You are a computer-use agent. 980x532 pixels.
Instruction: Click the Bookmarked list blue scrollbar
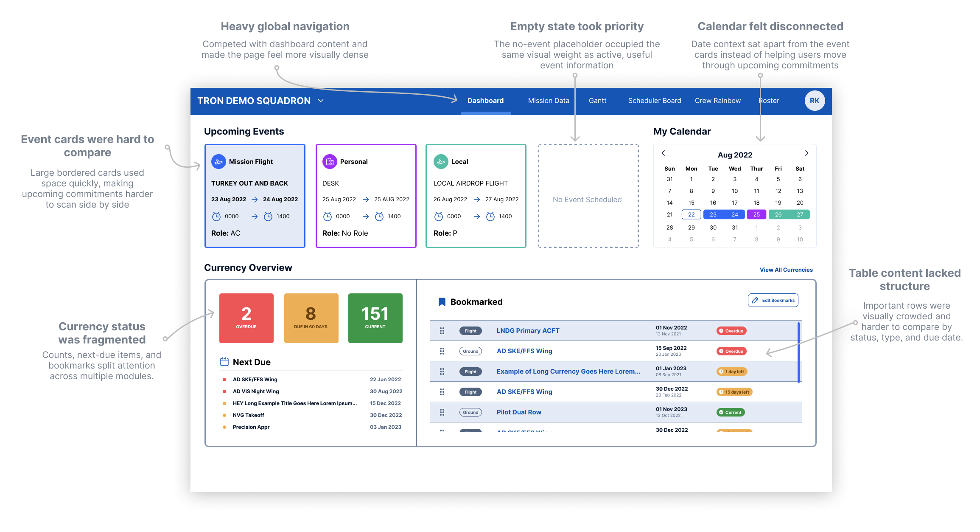[x=798, y=352]
